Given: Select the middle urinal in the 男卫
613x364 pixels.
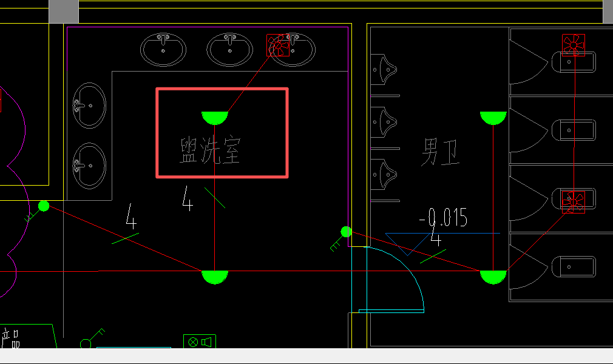Looking at the screenshot, I should 384,122.
